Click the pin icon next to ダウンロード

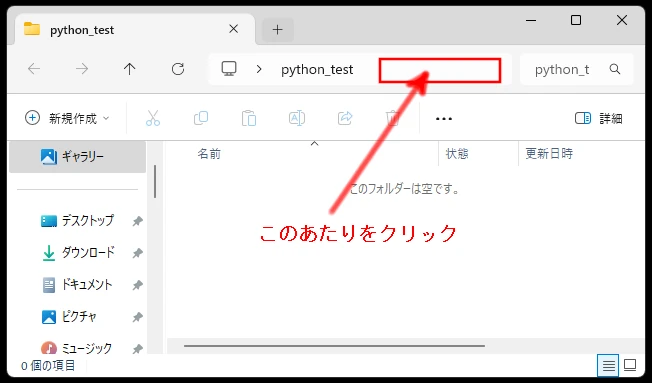138,253
